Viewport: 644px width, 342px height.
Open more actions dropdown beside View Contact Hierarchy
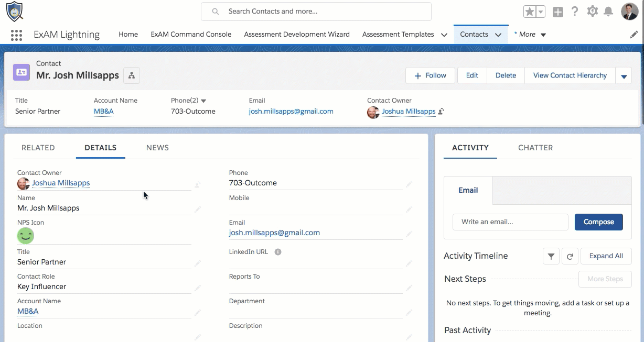click(x=624, y=76)
